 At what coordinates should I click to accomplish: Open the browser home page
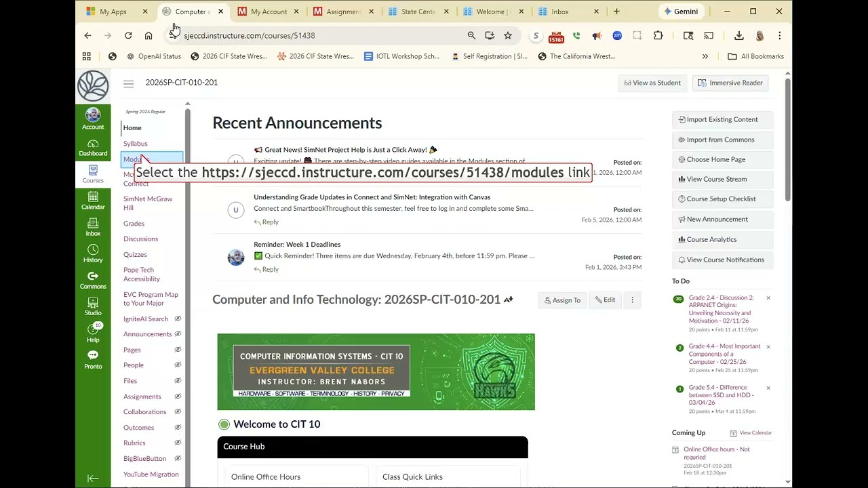coord(149,35)
